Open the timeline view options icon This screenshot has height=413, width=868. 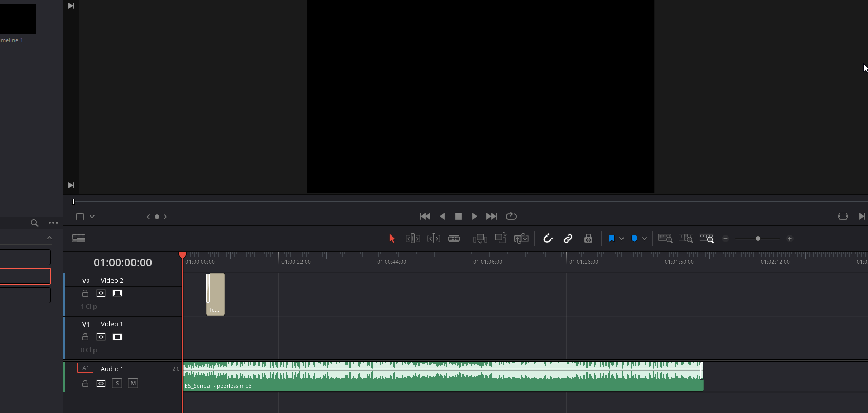(x=79, y=239)
